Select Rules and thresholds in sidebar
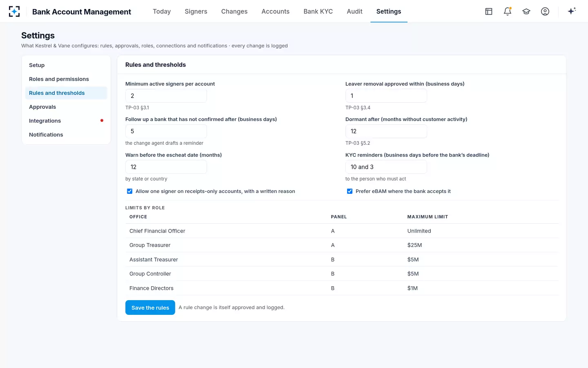The image size is (588, 368). tap(66, 93)
